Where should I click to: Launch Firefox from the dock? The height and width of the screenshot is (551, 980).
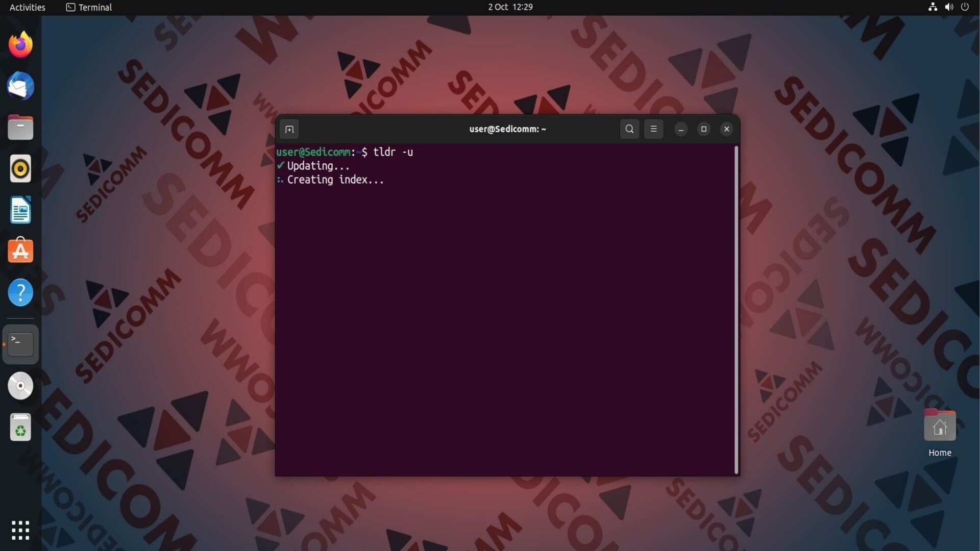(x=20, y=45)
